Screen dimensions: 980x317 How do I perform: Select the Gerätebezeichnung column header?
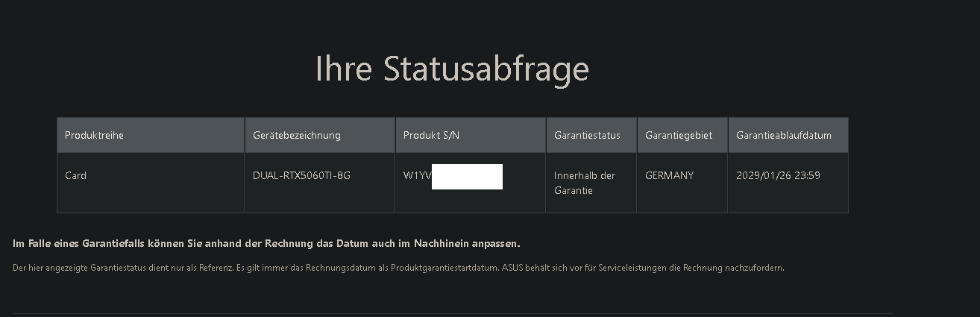pyautogui.click(x=320, y=135)
